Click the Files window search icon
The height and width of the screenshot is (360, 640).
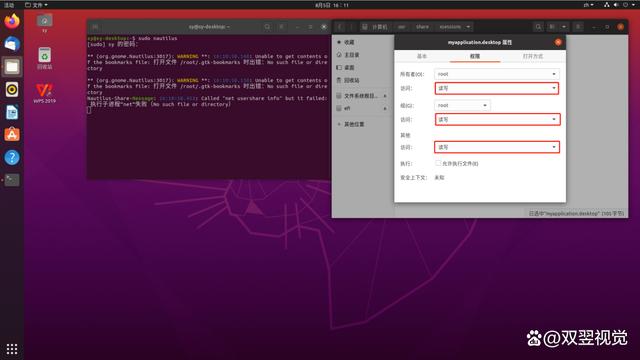tap(538, 27)
